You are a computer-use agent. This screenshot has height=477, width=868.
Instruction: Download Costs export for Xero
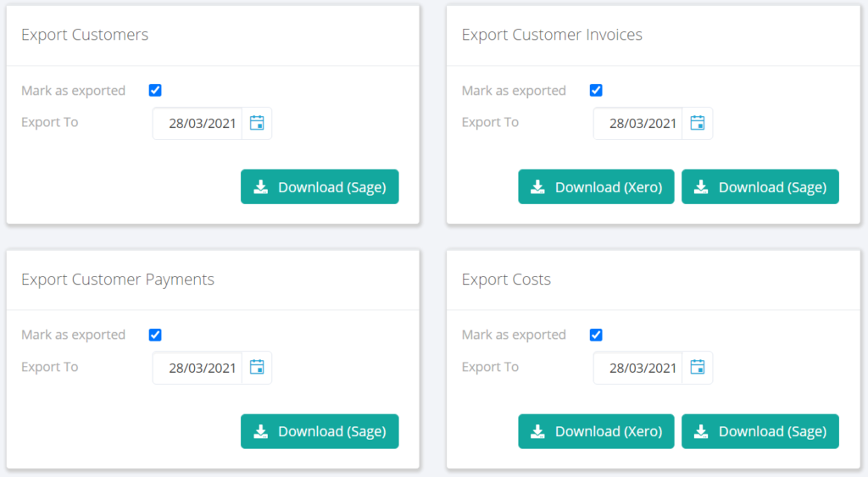[596, 431]
